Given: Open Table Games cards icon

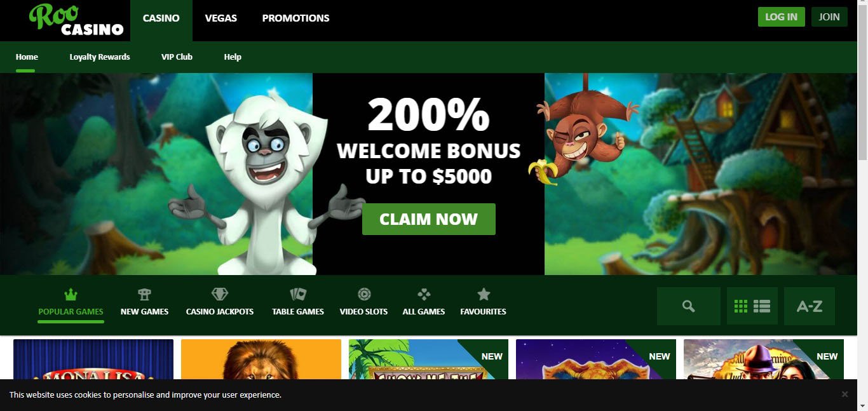Looking at the screenshot, I should coord(298,294).
